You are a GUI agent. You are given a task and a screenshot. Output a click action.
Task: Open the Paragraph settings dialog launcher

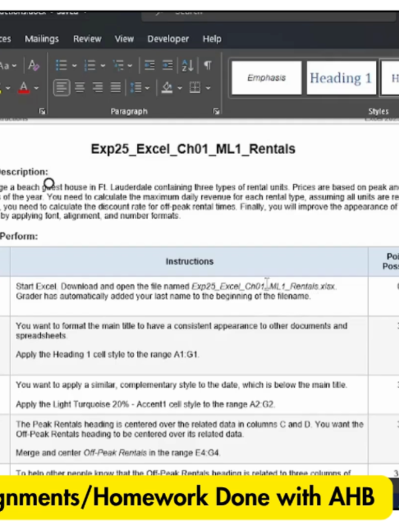[x=216, y=111]
